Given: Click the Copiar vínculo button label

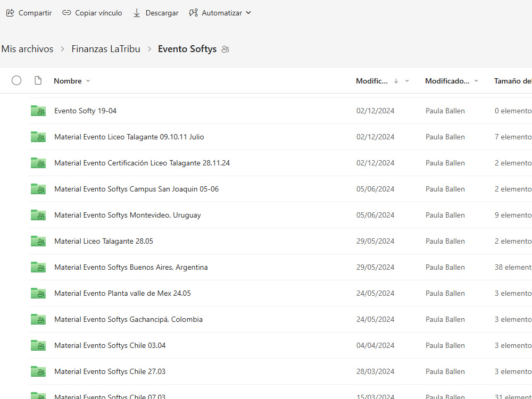Looking at the screenshot, I should point(98,13).
